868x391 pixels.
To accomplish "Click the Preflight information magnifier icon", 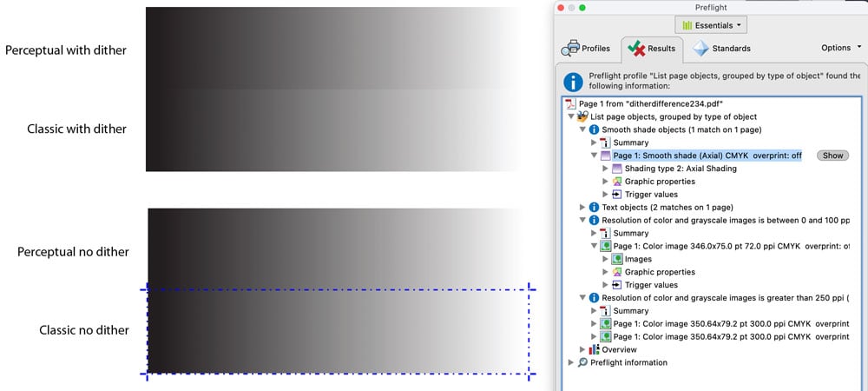I will (582, 362).
